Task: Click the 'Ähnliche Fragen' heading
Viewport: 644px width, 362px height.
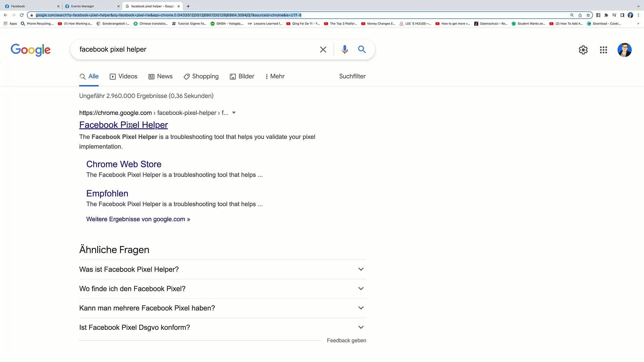Action: coord(114,250)
